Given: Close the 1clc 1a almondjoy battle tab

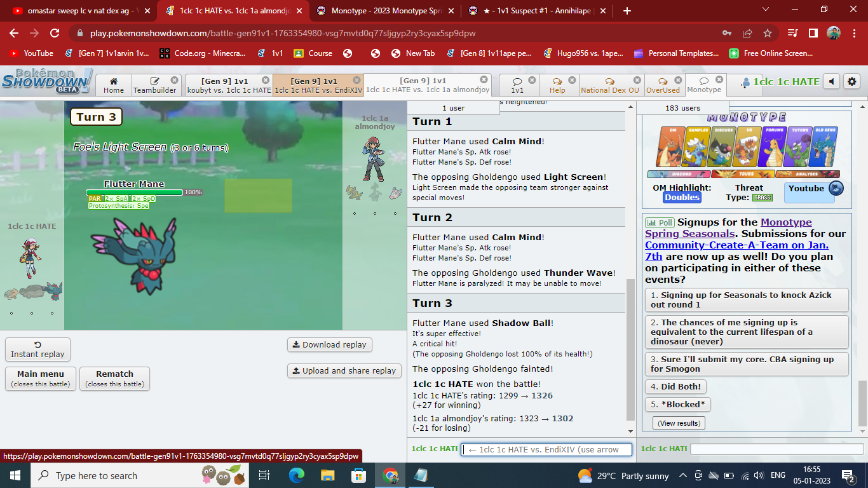Looking at the screenshot, I should [x=484, y=80].
